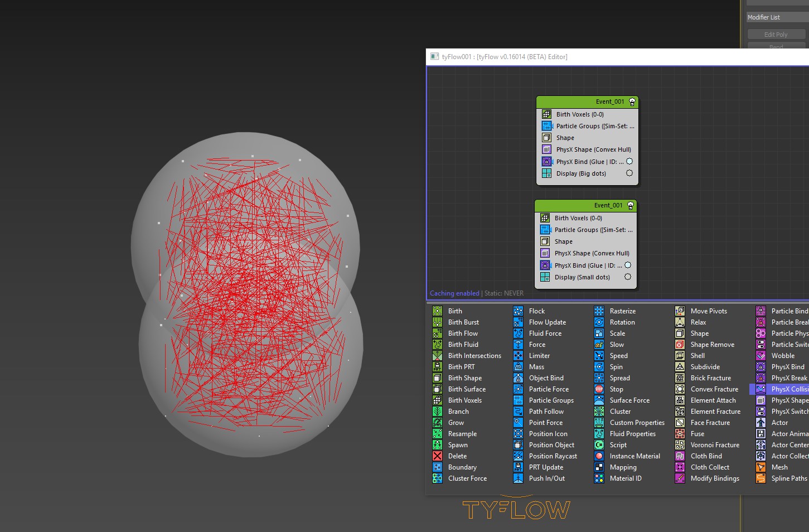Select the Spawn operator icon
809x532 pixels.
438,445
